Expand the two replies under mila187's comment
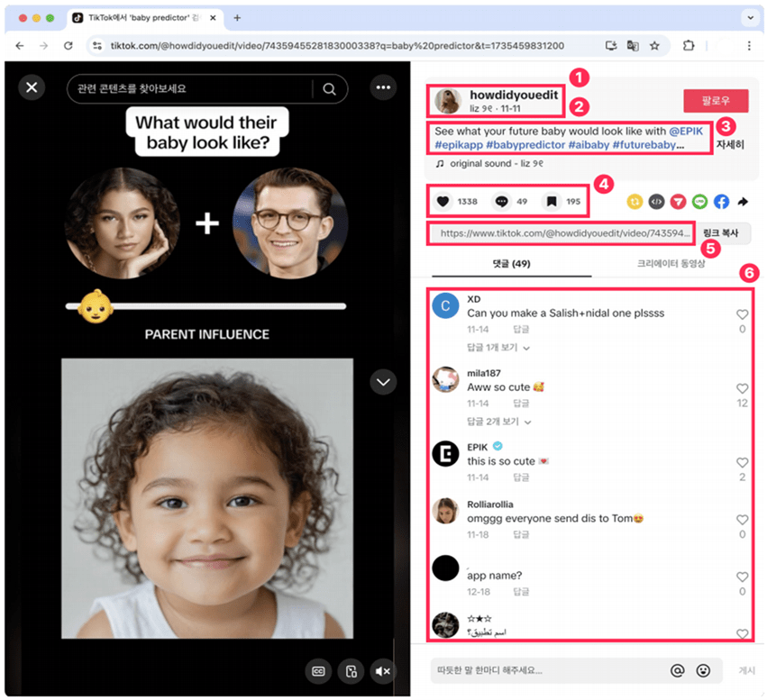The height and width of the screenshot is (700, 767). [497, 421]
